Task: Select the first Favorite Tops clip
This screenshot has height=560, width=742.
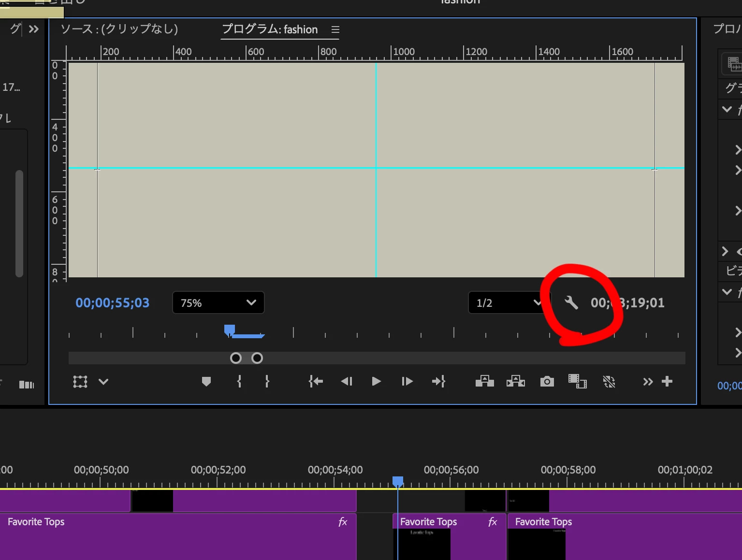Action: (x=178, y=536)
